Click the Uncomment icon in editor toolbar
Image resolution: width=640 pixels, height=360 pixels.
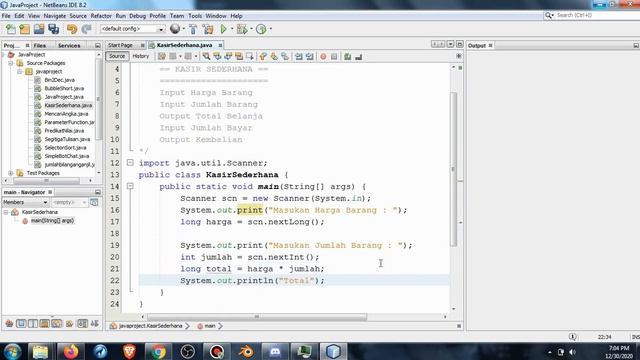click(359, 56)
